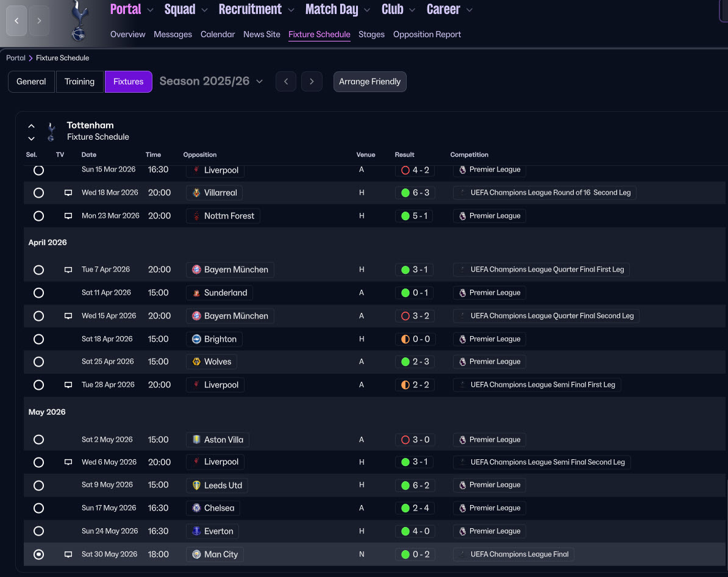Image resolution: width=728 pixels, height=577 pixels.
Task: Click the Portal breadcrumb link
Action: pos(16,58)
